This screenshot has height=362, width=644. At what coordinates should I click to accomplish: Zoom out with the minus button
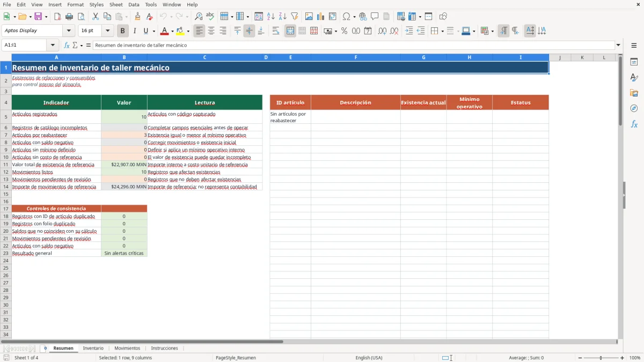580,358
